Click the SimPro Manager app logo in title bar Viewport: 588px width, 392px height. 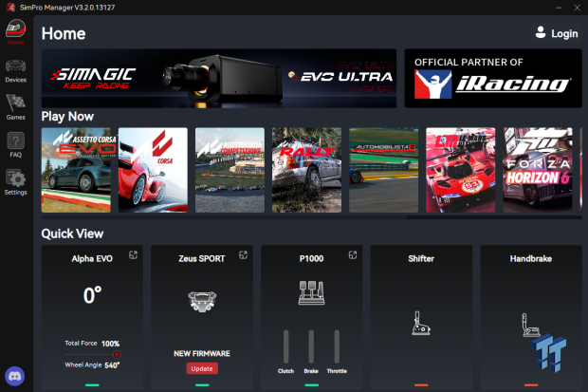tap(10, 8)
